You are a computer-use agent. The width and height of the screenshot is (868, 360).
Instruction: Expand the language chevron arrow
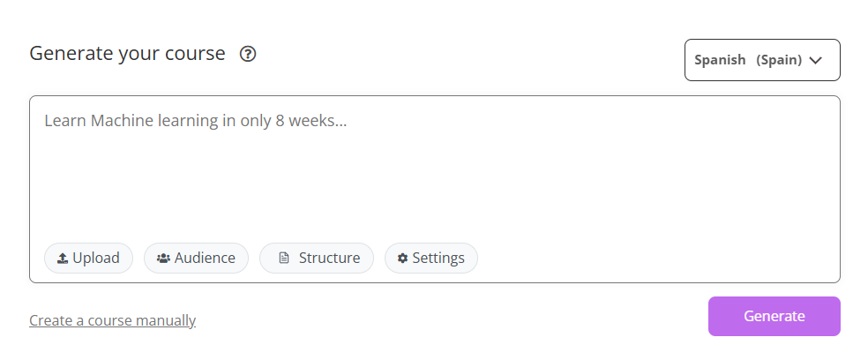click(x=816, y=60)
